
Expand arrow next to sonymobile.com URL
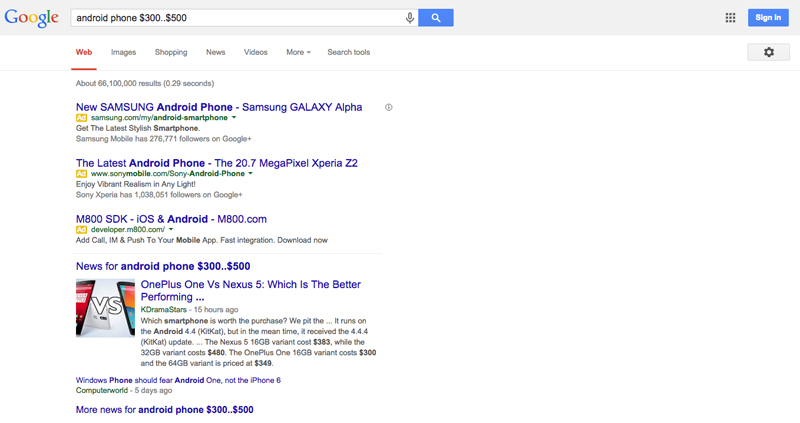pyautogui.click(x=251, y=173)
